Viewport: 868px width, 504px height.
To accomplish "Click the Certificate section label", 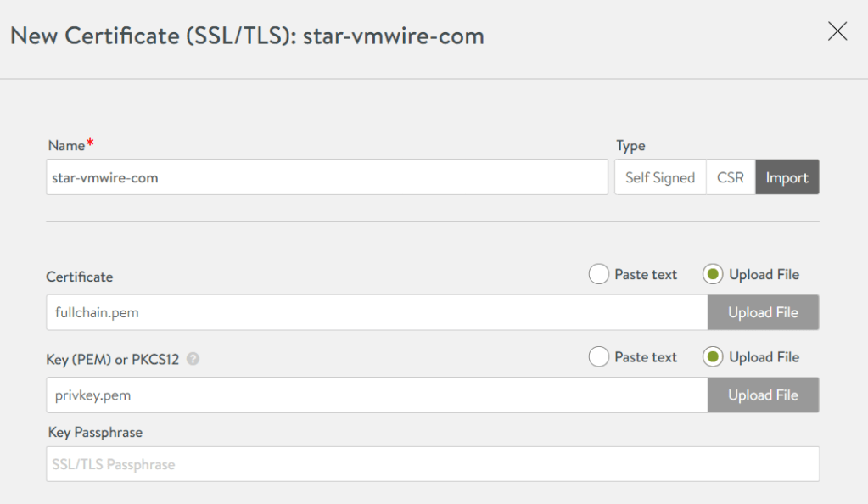I will click(79, 277).
